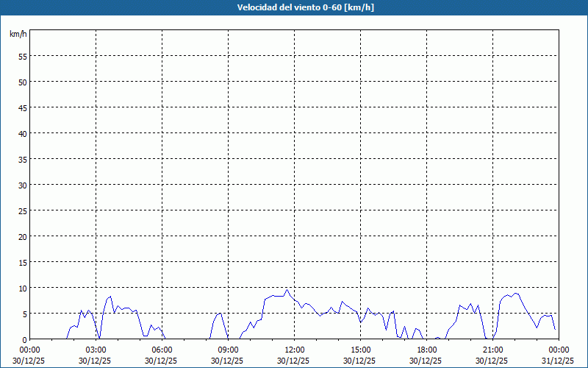The width and height of the screenshot is (588, 368).
Task: Click the 09:00 time tick label
Action: point(228,349)
